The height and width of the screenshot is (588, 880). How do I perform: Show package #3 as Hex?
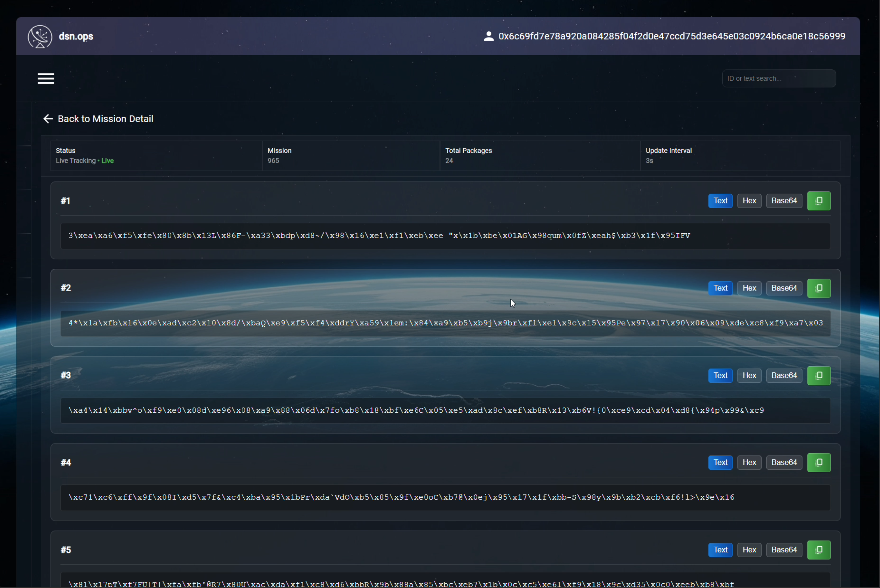tap(749, 376)
